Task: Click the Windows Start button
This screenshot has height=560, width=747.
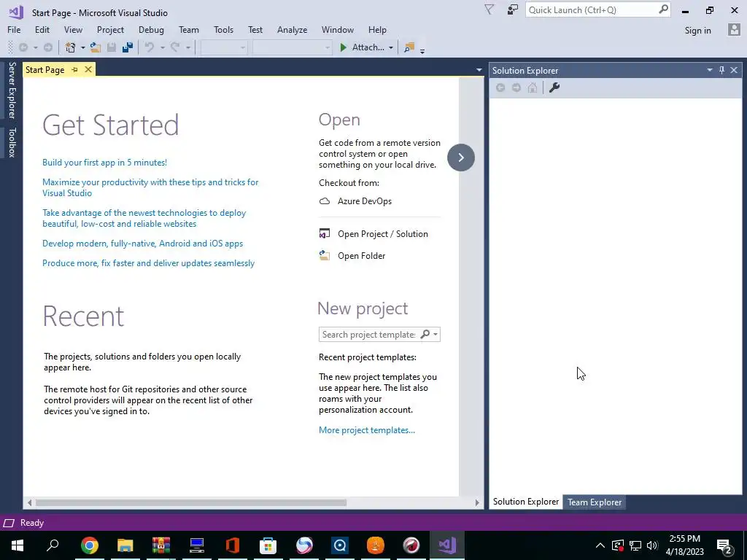Action: pyautogui.click(x=18, y=545)
